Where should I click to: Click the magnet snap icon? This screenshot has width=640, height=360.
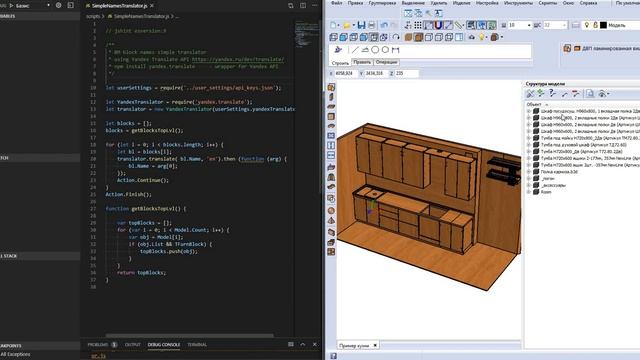[x=438, y=25]
